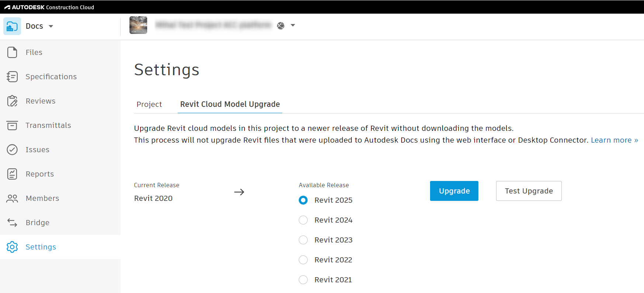Click the Files page icon

pyautogui.click(x=12, y=52)
